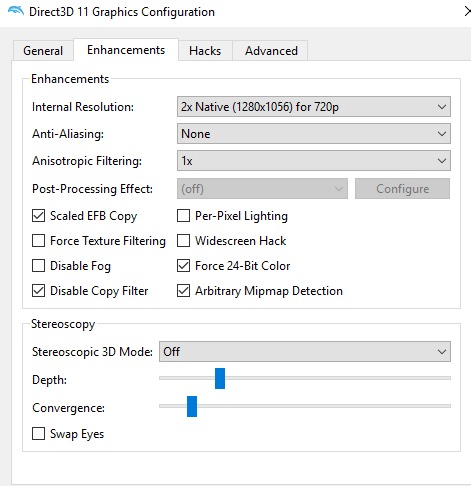The image size is (471, 486).
Task: Uncheck Scaled EFB Copy
Action: point(38,216)
